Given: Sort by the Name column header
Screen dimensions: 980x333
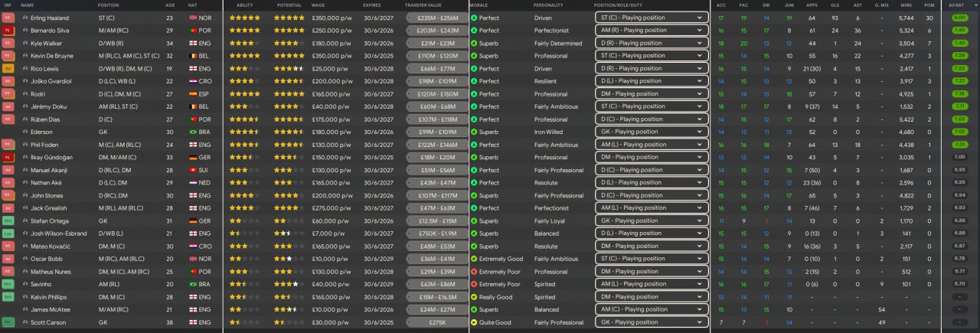Looking at the screenshot, I should coord(28,5).
